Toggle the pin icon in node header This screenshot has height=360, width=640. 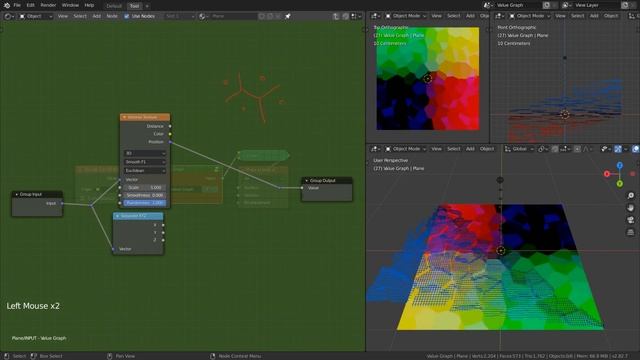288,16
